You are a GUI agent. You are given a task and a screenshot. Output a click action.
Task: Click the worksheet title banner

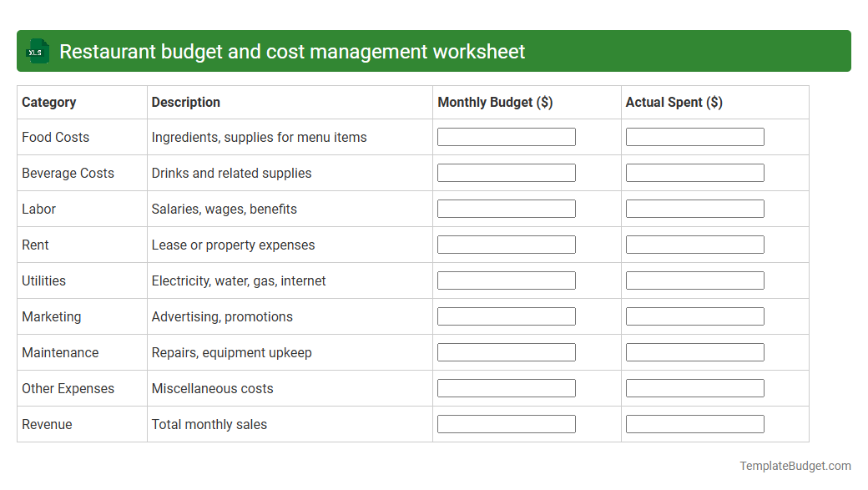tap(434, 51)
